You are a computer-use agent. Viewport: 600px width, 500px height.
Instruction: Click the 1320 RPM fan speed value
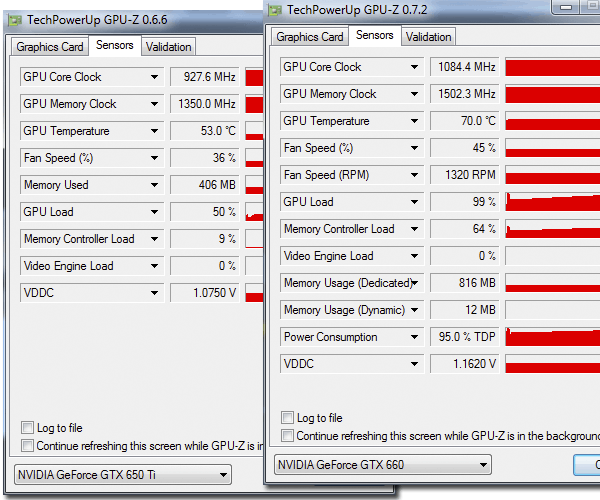tap(465, 175)
